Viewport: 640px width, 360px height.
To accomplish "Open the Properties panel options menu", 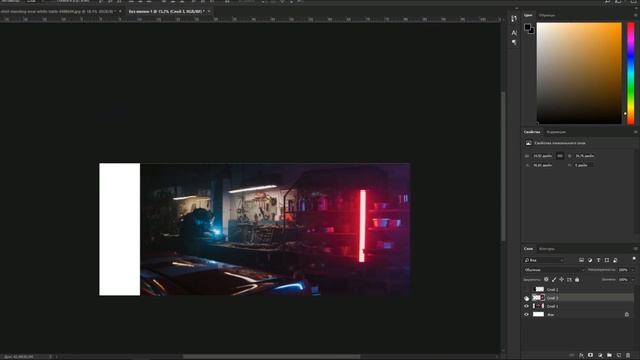I will (x=636, y=132).
